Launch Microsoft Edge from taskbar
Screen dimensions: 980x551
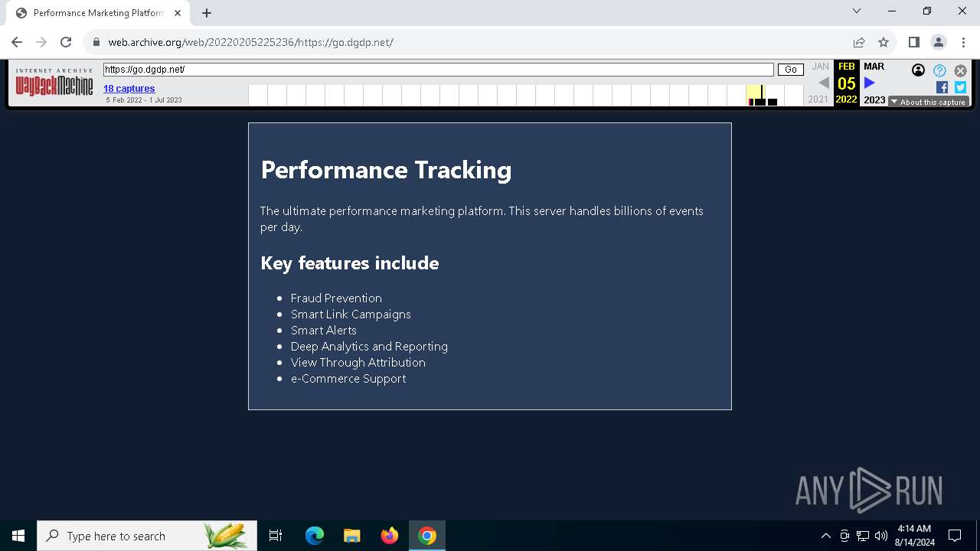pos(314,536)
